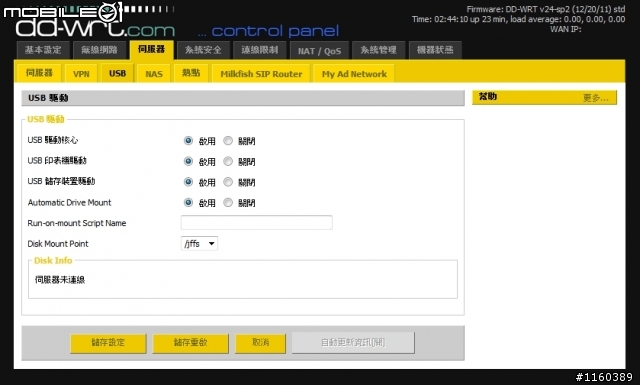The height and width of the screenshot is (385, 640).
Task: Click the Disk Mount Point label
Action: click(x=58, y=244)
